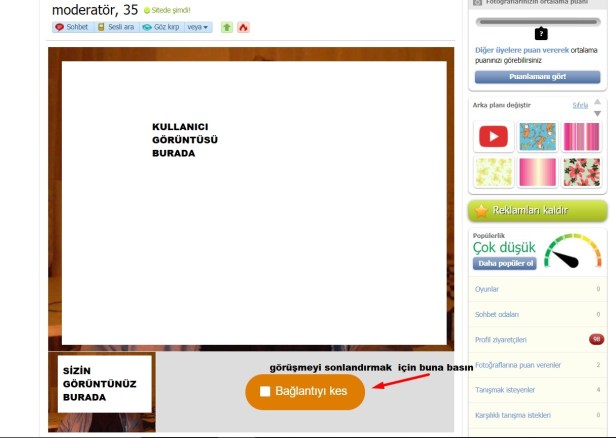This screenshot has height=438, width=616.
Task: Choose the blue teddy bear background pattern
Action: pos(537,136)
